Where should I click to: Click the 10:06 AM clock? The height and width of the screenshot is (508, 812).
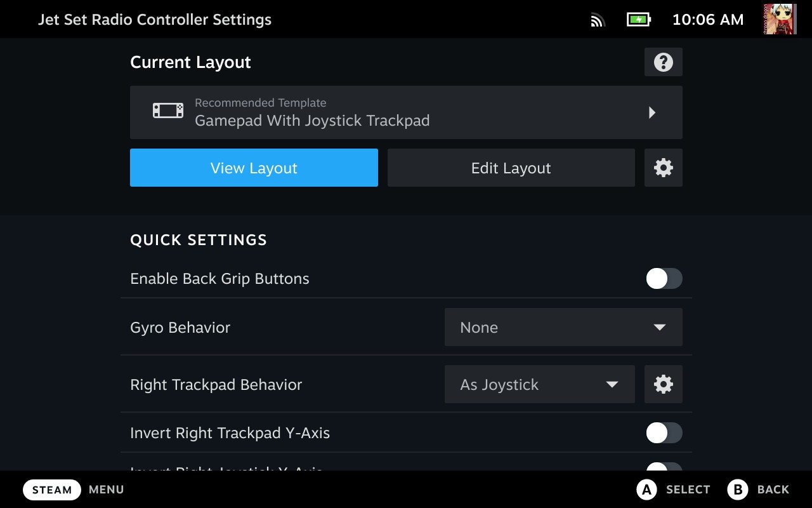pyautogui.click(x=707, y=20)
